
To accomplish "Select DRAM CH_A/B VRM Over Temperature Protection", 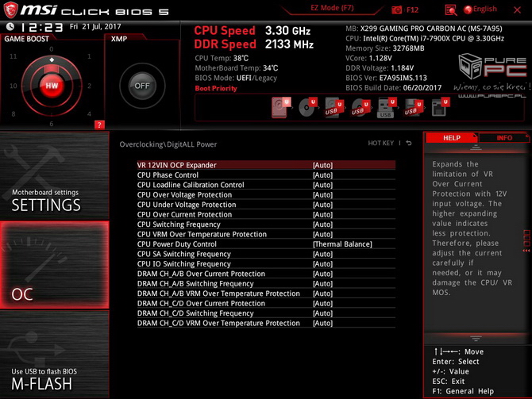I will pos(266,293).
